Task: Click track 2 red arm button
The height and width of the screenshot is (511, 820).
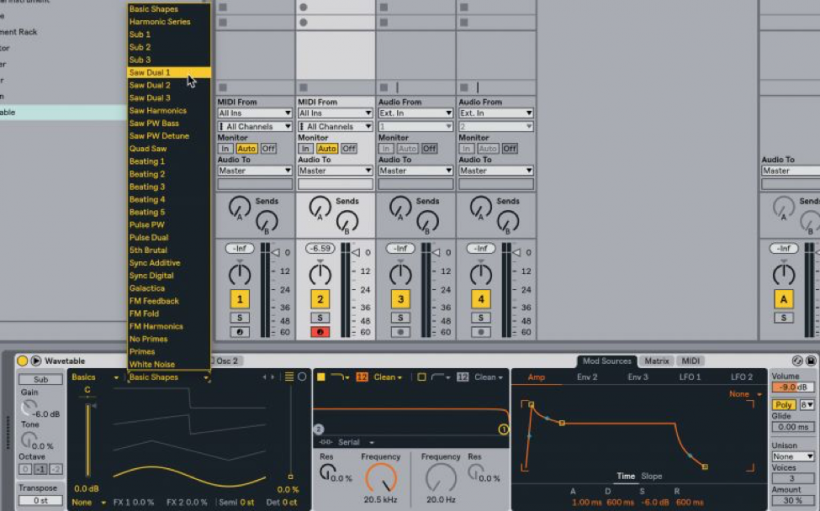Action: pos(320,332)
